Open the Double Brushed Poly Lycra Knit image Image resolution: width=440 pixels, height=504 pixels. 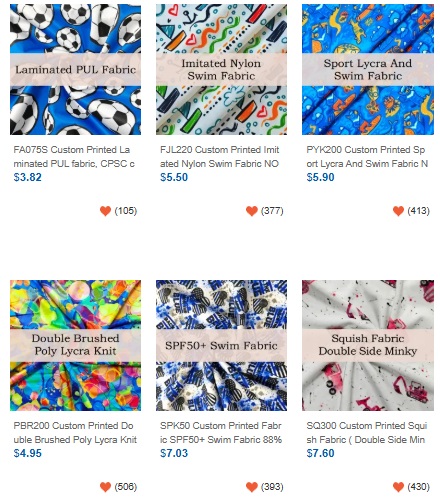pyautogui.click(x=75, y=345)
